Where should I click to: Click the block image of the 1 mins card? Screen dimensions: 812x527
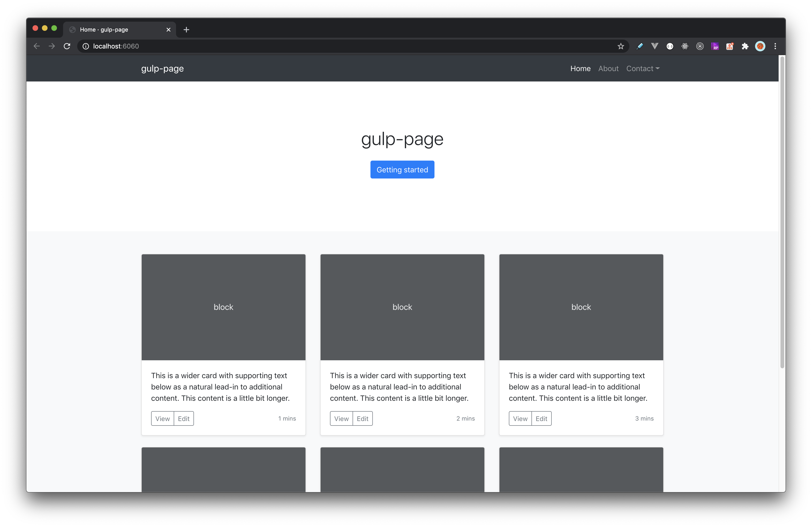click(223, 307)
